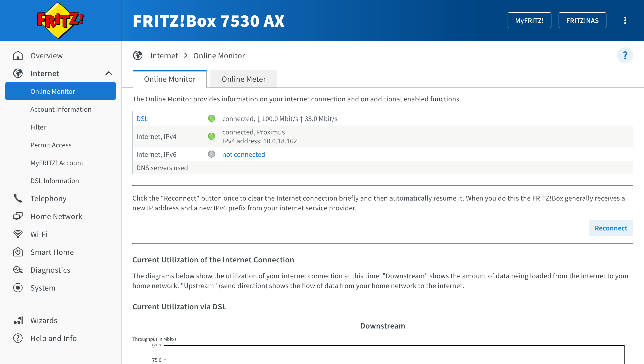The width and height of the screenshot is (644, 364).
Task: Click the FRITZ! logo
Action: coord(60,21)
